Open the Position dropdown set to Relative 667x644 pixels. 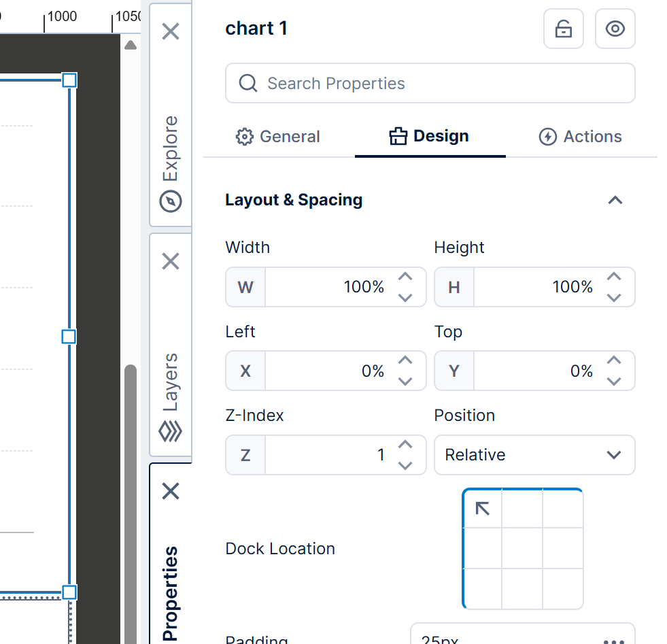[534, 455]
